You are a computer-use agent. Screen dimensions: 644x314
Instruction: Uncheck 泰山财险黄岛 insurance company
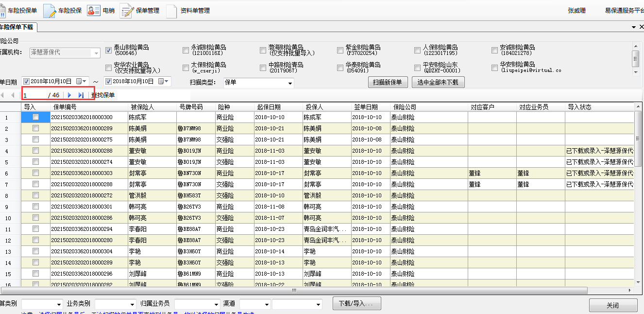coord(109,50)
